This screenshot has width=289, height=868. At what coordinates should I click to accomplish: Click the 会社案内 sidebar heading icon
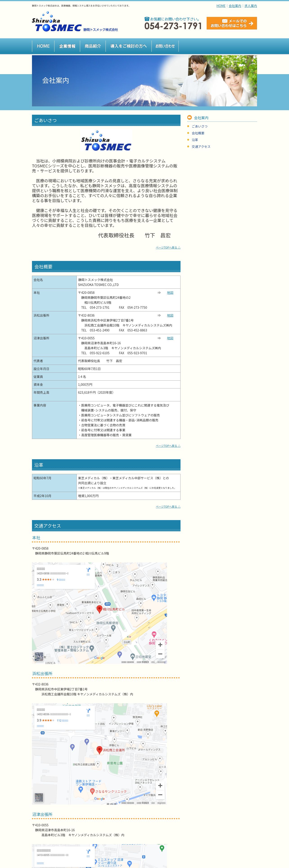[190, 118]
